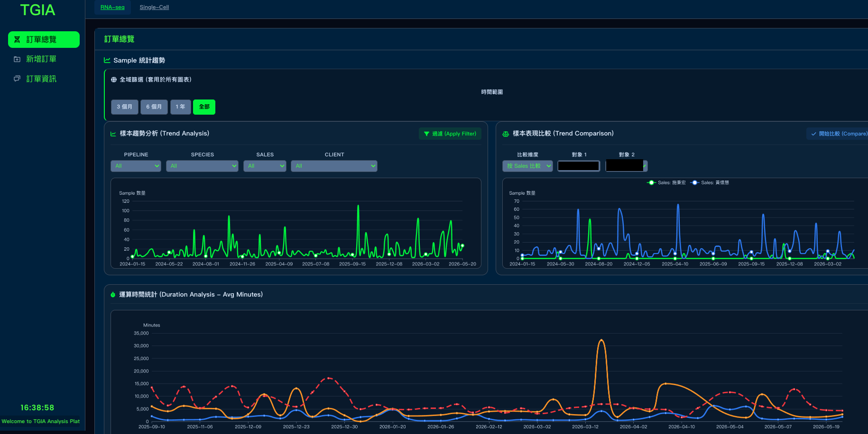Viewport: 868px width, 434px height.
Task: Open the 對象 2 dropdown
Action: coord(627,166)
